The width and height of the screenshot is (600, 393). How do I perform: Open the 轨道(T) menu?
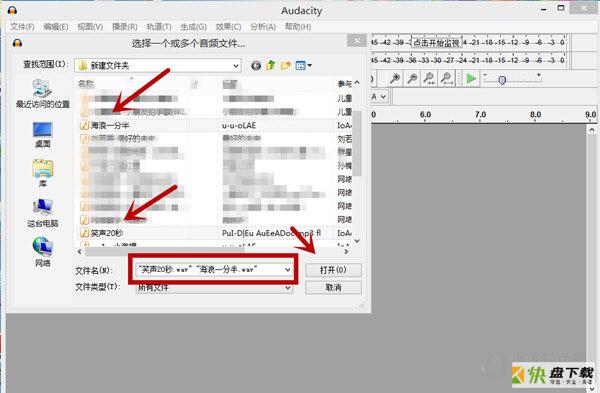pos(159,27)
